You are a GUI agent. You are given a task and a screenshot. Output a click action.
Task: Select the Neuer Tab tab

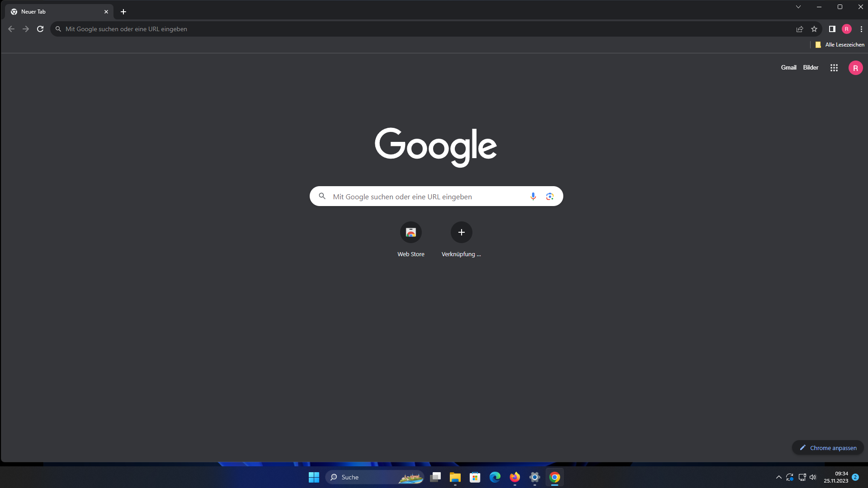coord(54,12)
